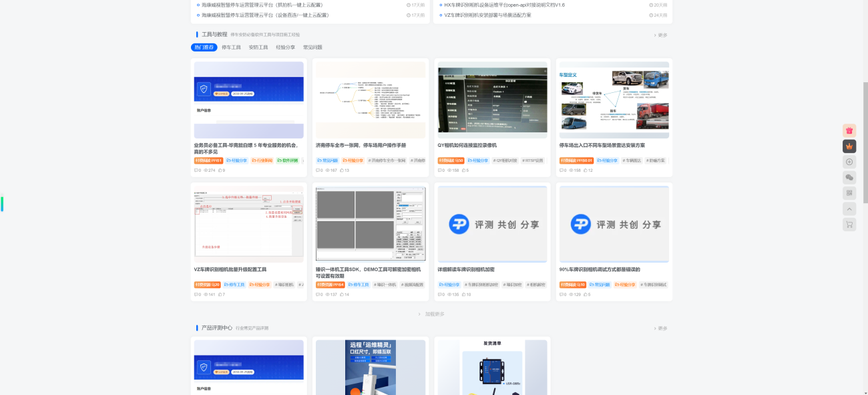Open the WeChat contact icon
The width and height of the screenshot is (868, 395).
(x=849, y=178)
